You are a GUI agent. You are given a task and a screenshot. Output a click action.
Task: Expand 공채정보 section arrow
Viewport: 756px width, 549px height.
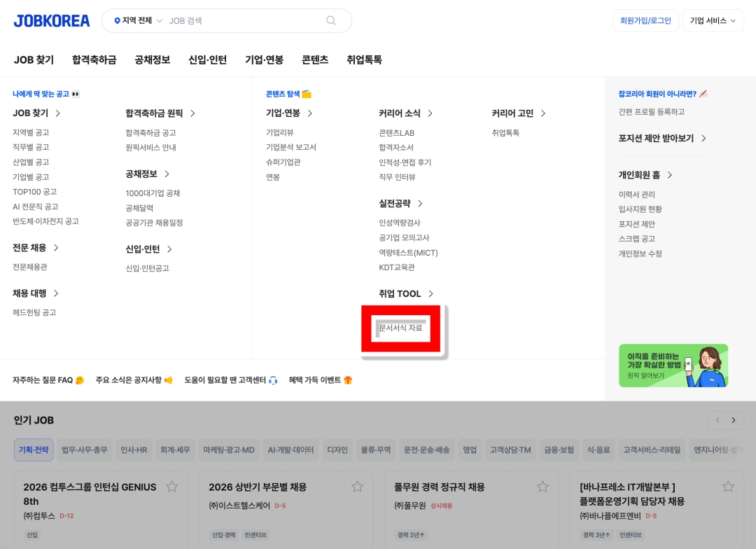pos(167,174)
